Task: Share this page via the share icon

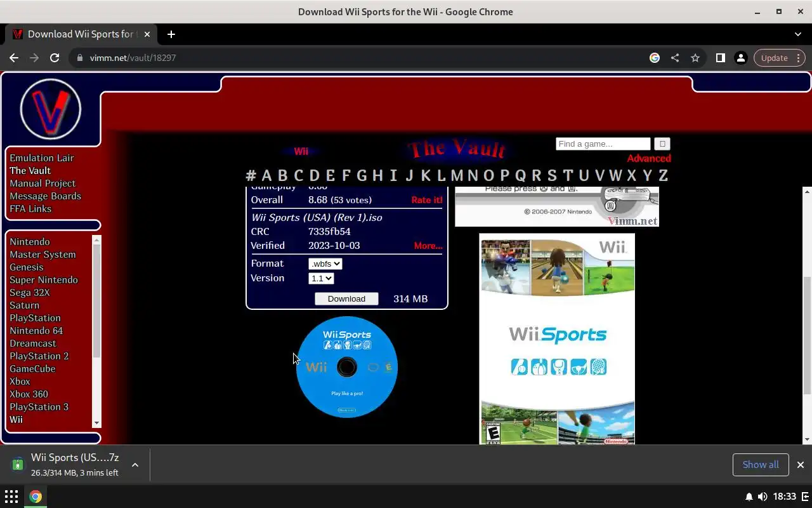Action: click(675, 58)
